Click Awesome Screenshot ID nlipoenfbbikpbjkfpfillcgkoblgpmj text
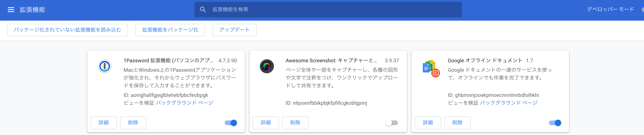This screenshot has height=135, width=644. [x=326, y=103]
